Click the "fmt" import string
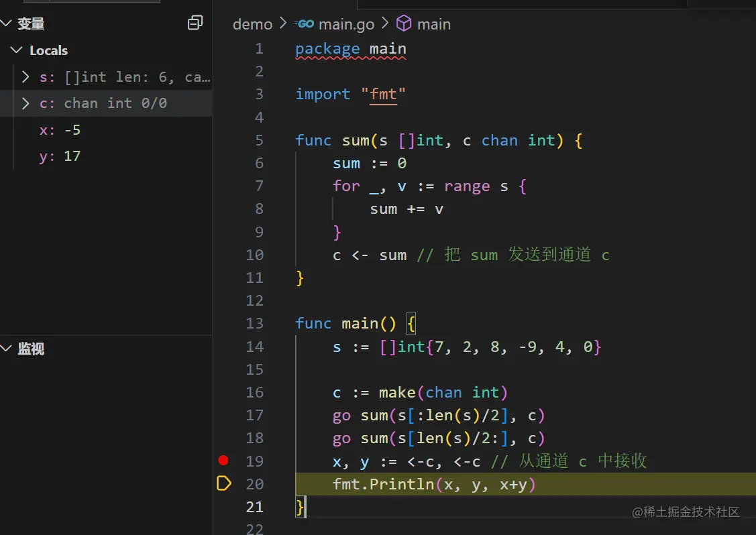 pos(383,94)
